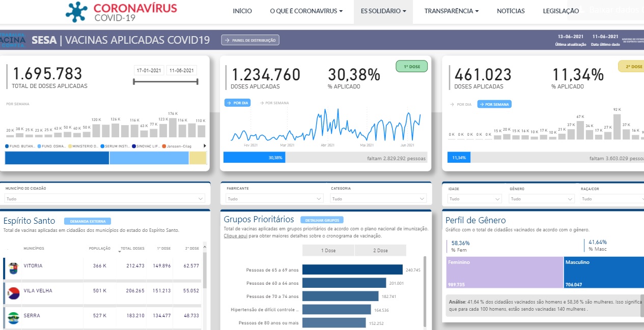Viewport: 644px width, 330px height.
Task: Go to the Notícias menu item
Action: [x=511, y=11]
